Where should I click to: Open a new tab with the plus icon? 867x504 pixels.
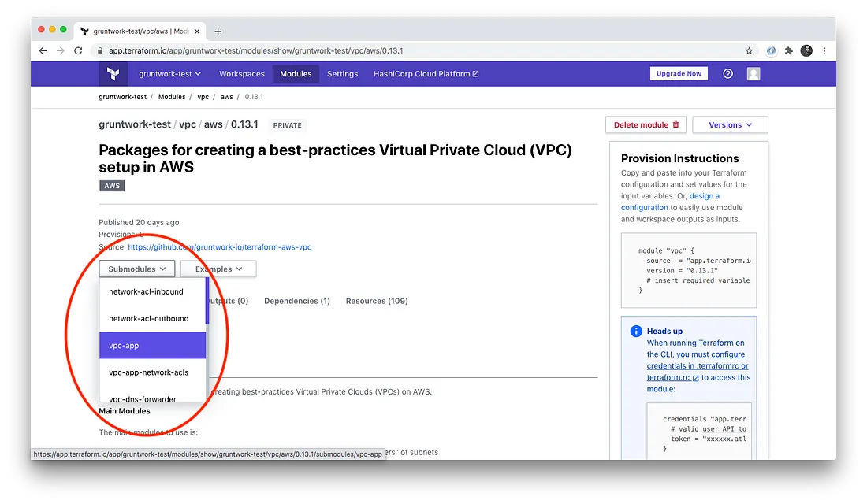click(218, 31)
